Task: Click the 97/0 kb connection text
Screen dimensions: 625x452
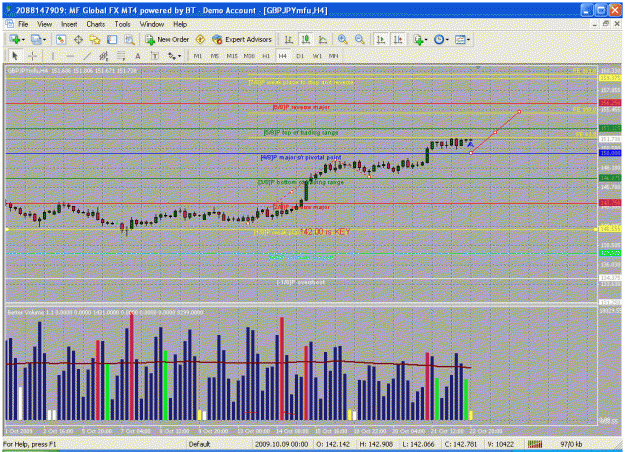Action: click(571, 444)
